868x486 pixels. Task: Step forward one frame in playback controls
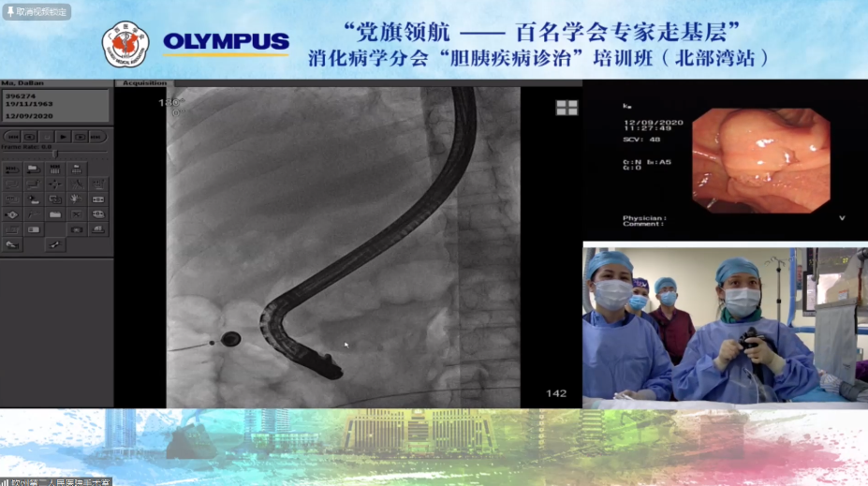tap(79, 137)
